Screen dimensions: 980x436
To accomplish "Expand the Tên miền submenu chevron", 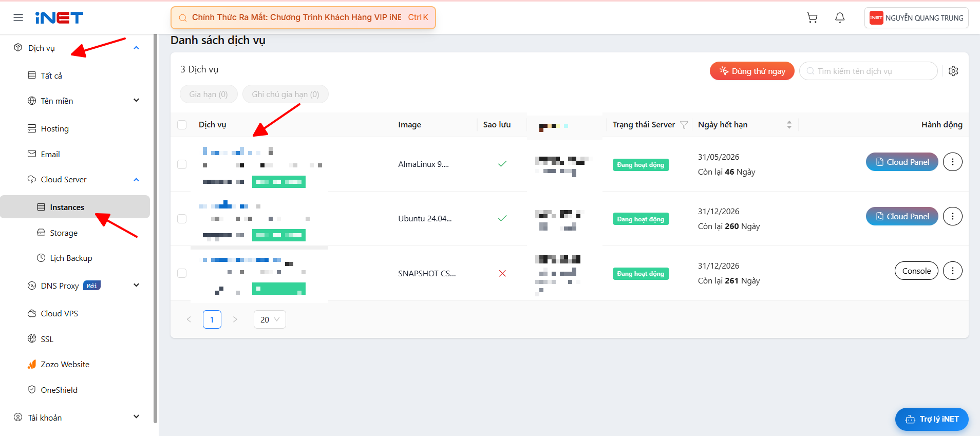I will click(x=136, y=101).
